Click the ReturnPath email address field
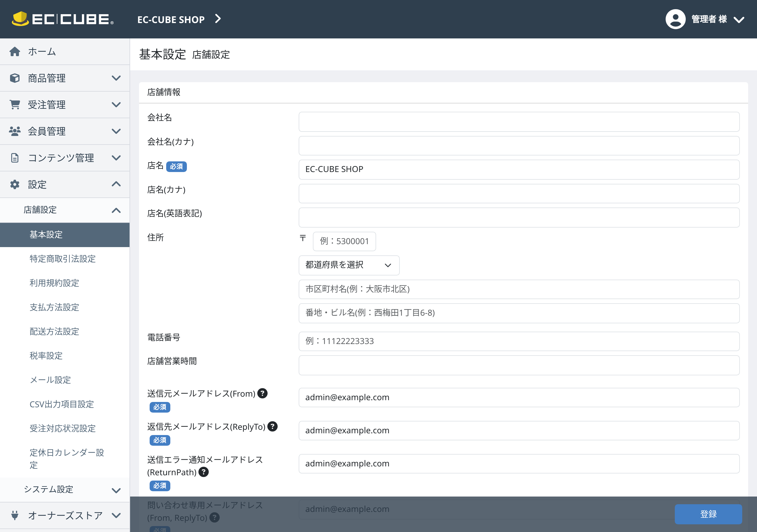 pyautogui.click(x=519, y=464)
